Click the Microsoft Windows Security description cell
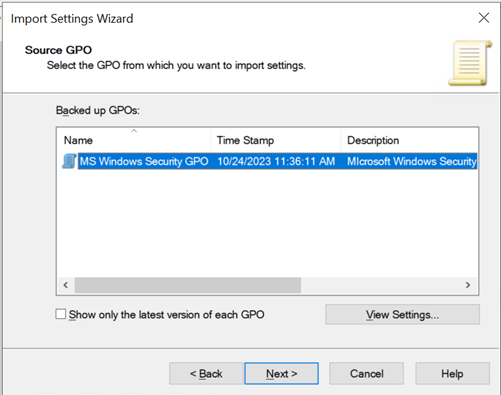 [x=412, y=161]
